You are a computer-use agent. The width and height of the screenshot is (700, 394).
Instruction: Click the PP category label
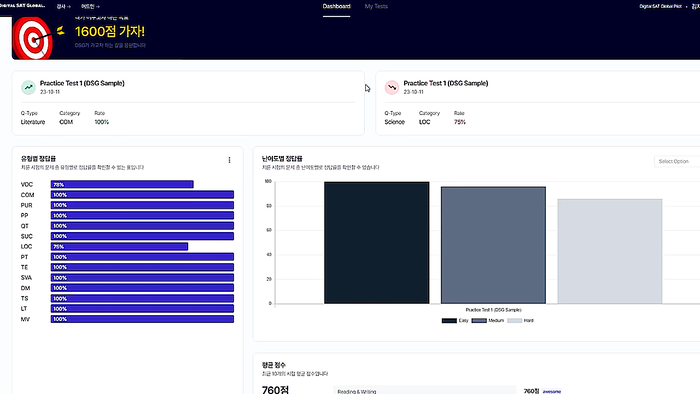pos(25,215)
